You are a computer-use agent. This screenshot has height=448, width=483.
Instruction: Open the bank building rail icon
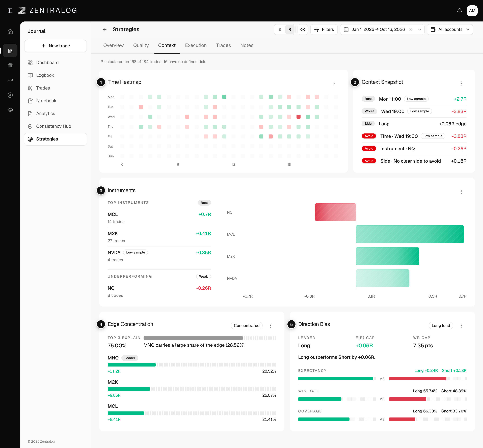pos(10,65)
